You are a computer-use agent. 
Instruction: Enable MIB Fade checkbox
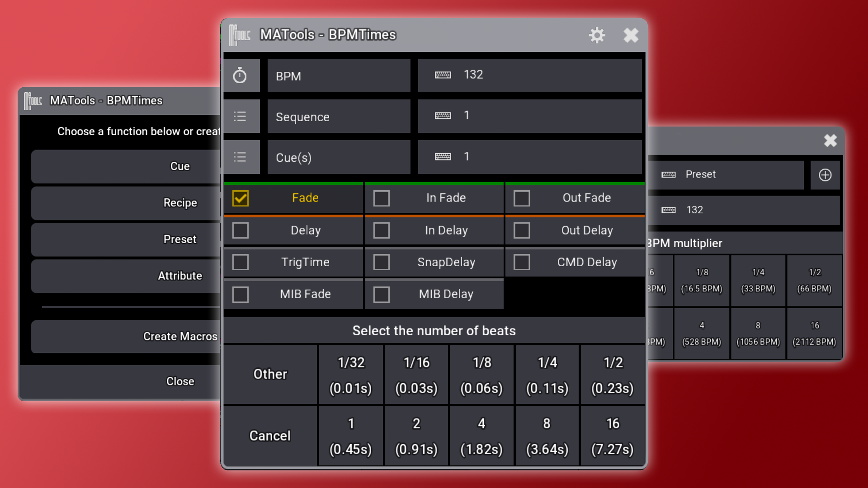pos(241,295)
